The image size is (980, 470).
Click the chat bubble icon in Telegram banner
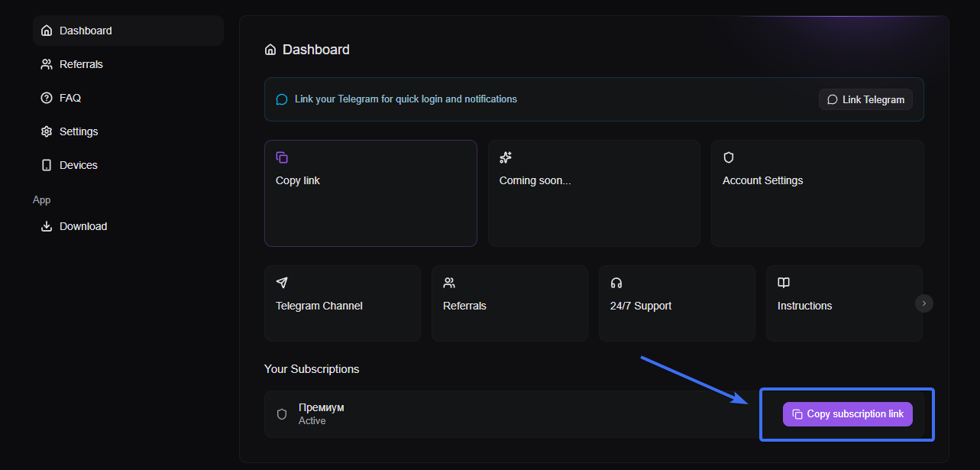click(282, 99)
